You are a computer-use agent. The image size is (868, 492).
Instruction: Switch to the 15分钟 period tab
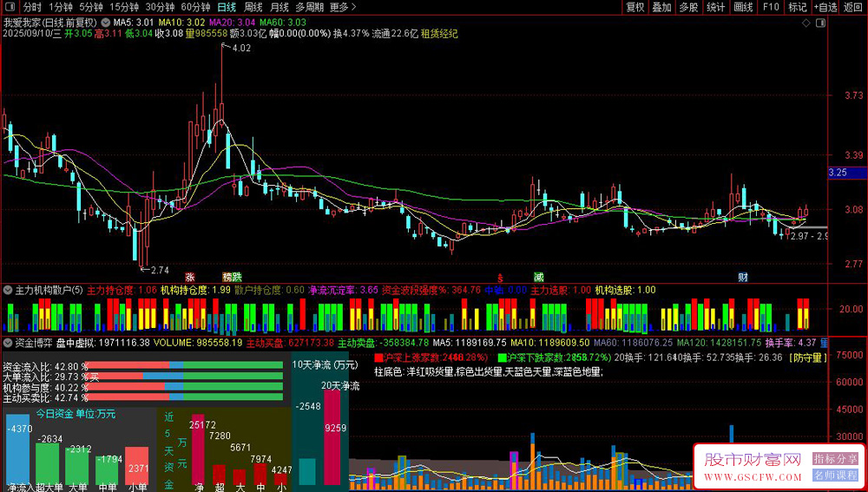point(124,7)
